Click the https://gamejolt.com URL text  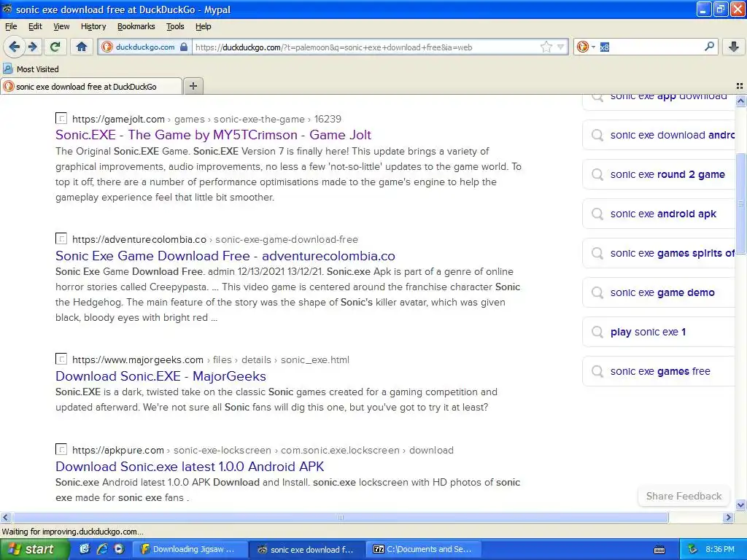click(x=118, y=119)
